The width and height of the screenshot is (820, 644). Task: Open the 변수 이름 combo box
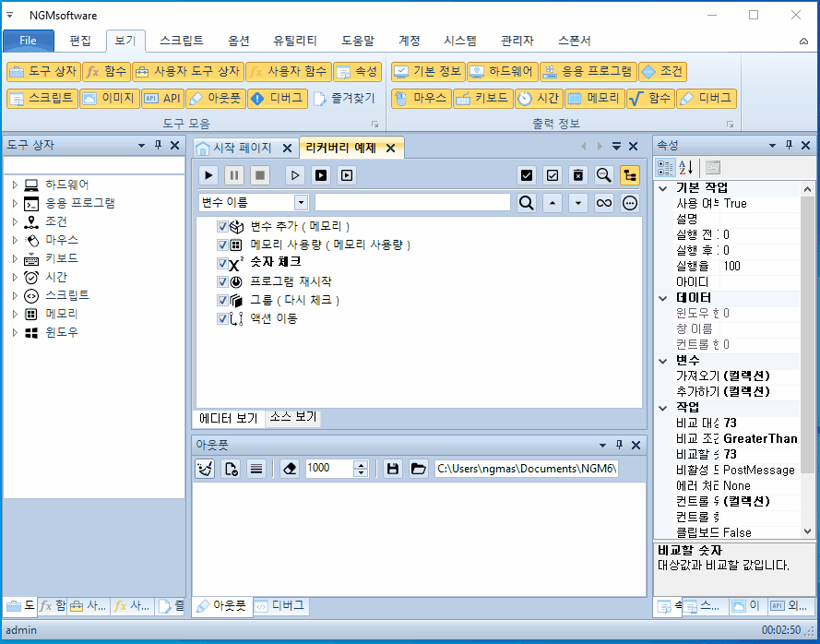click(x=301, y=203)
